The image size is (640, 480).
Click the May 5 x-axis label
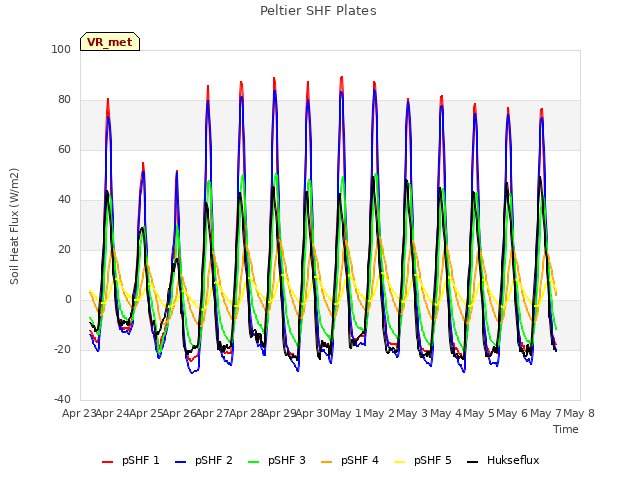click(x=479, y=413)
